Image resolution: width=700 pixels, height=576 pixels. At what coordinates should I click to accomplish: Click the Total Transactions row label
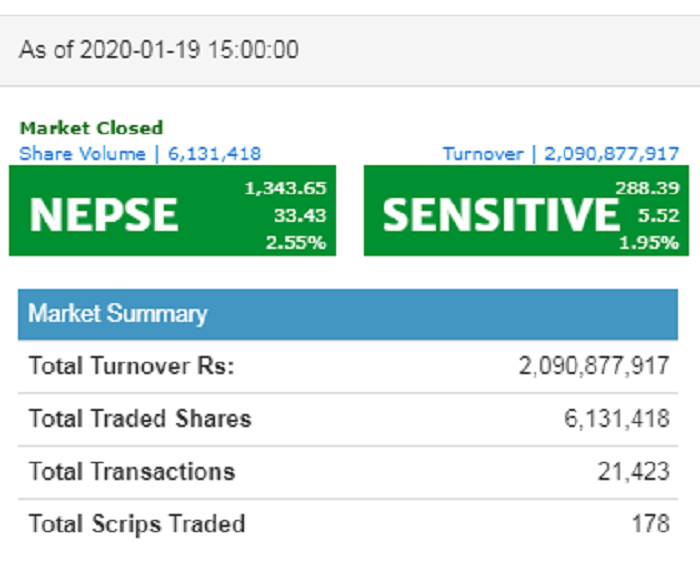coord(132,472)
